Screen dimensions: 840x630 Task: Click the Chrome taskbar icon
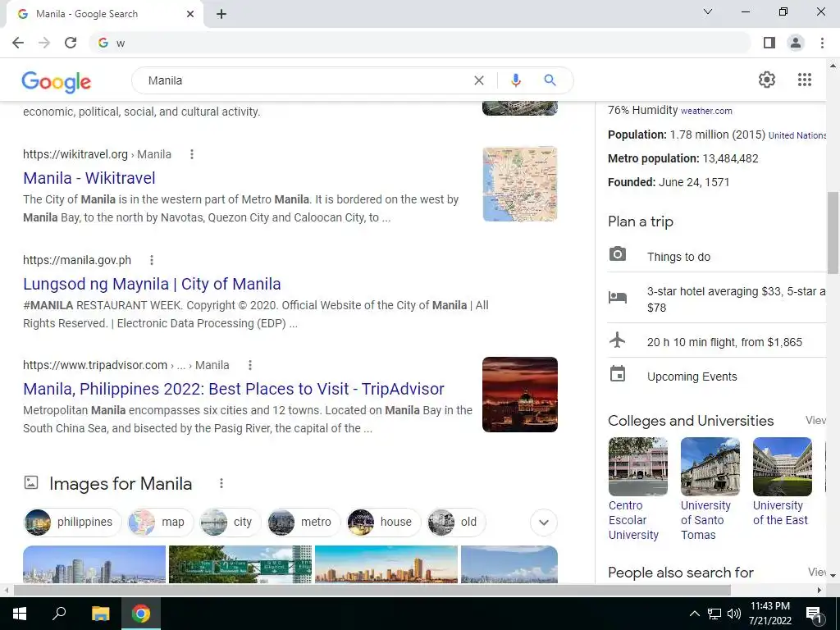click(x=141, y=614)
